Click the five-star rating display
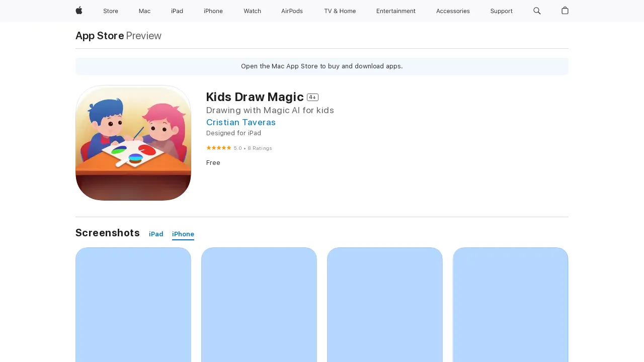This screenshot has width=644, height=362. 219,148
